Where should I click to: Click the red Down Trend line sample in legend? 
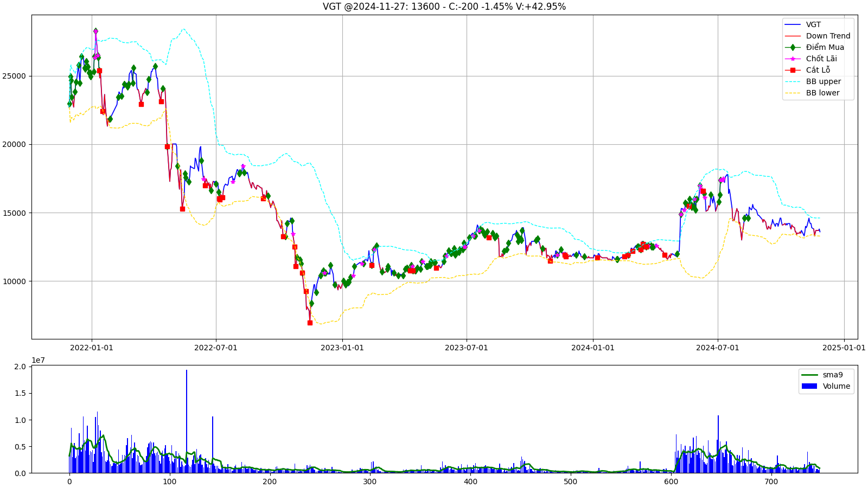[793, 36]
